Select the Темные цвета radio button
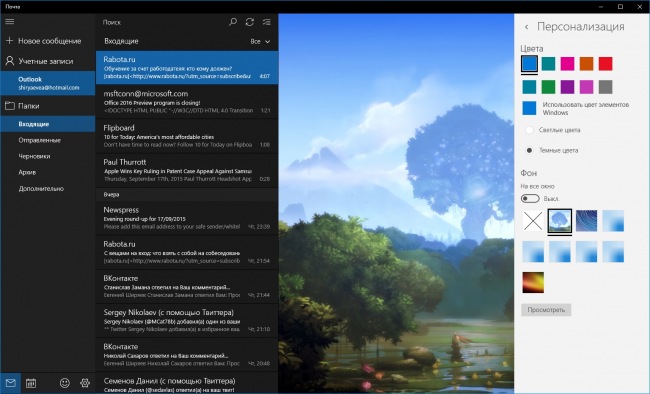Viewport: 650px width, 394px height. pyautogui.click(x=529, y=150)
